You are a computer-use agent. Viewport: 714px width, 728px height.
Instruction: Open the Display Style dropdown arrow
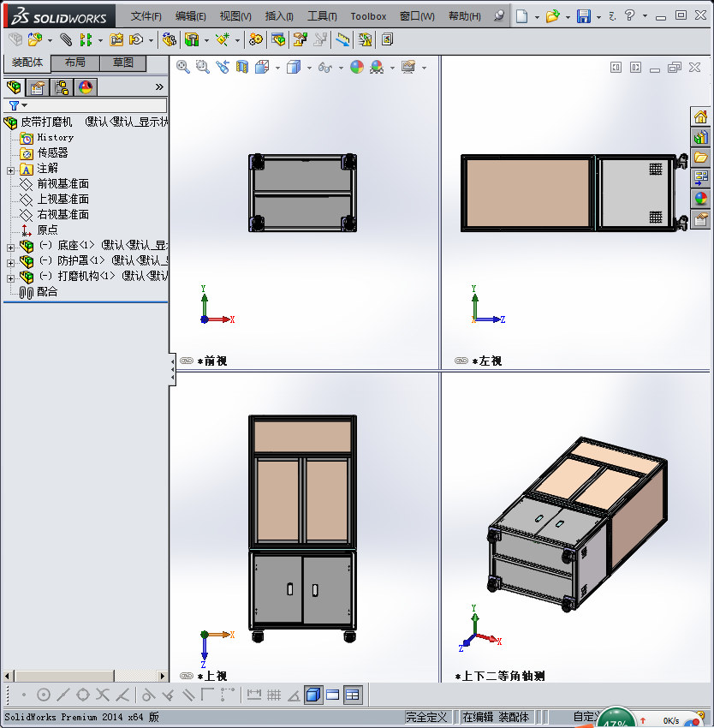(x=309, y=68)
